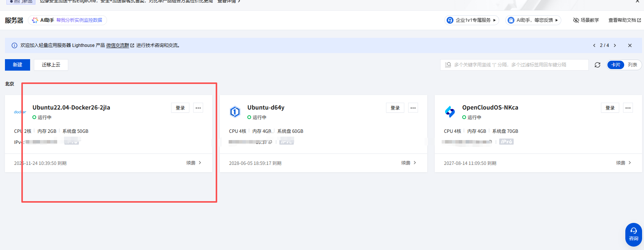
Task: Open AI助手,等您反馈 dropdown
Action: tap(533, 20)
